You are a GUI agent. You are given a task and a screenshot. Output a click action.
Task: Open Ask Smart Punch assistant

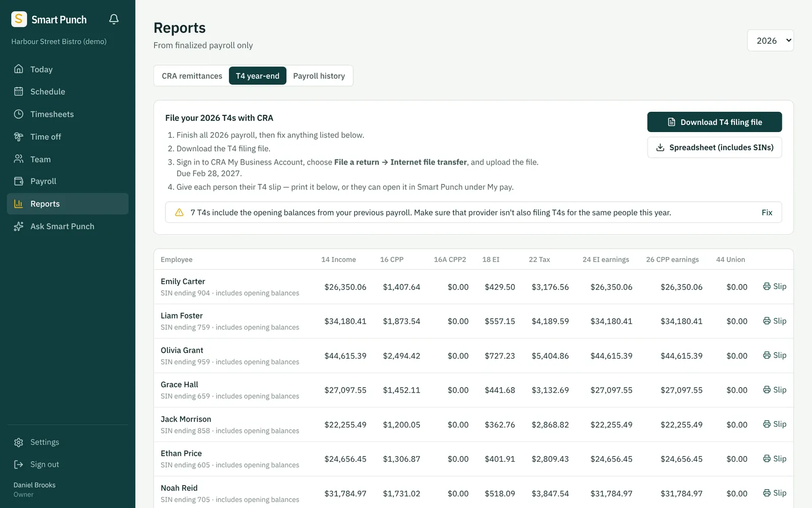pyautogui.click(x=67, y=227)
